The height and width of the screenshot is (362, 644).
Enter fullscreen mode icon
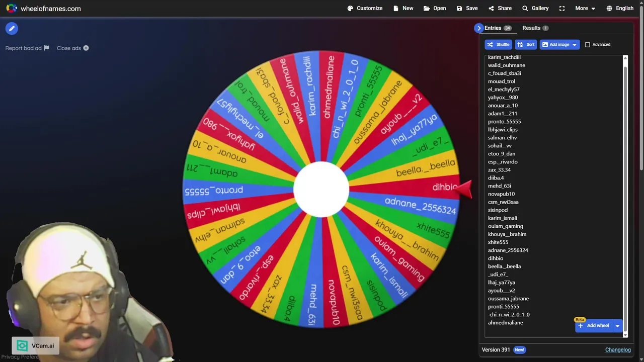562,8
